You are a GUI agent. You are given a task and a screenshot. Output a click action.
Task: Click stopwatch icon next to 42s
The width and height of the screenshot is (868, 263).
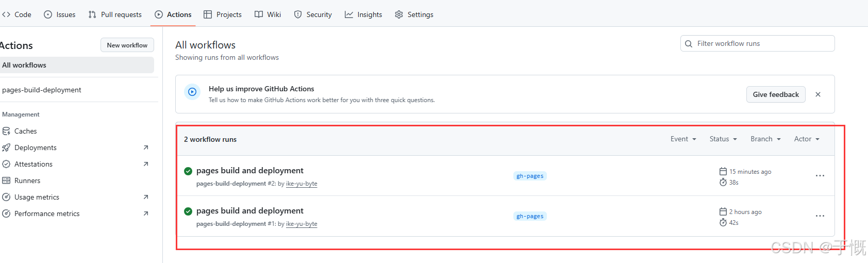pos(723,222)
